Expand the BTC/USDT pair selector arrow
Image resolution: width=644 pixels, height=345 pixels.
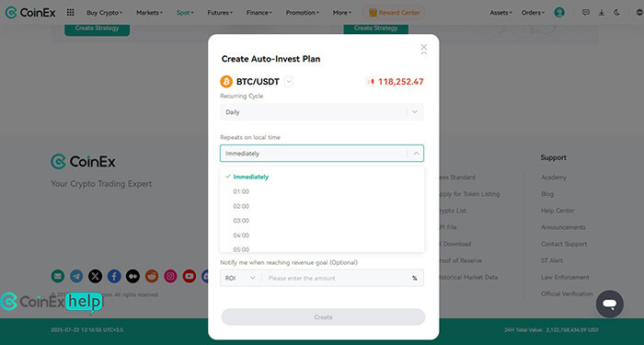click(x=288, y=82)
